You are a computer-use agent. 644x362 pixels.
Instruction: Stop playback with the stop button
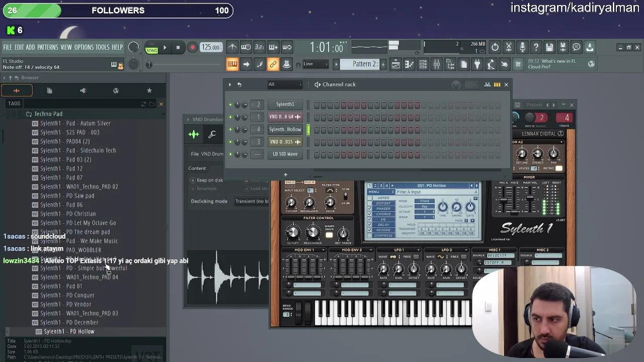(x=178, y=48)
